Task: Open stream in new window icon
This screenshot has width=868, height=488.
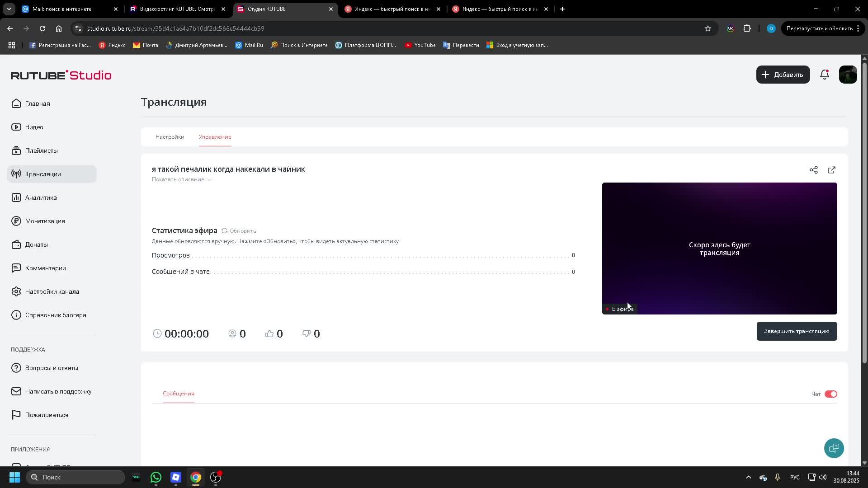Action: click(831, 170)
